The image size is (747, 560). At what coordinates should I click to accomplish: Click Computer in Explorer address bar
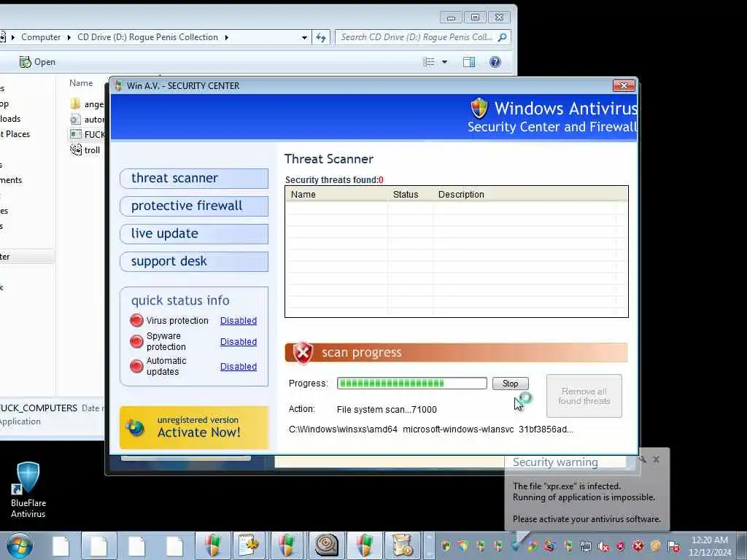[41, 37]
